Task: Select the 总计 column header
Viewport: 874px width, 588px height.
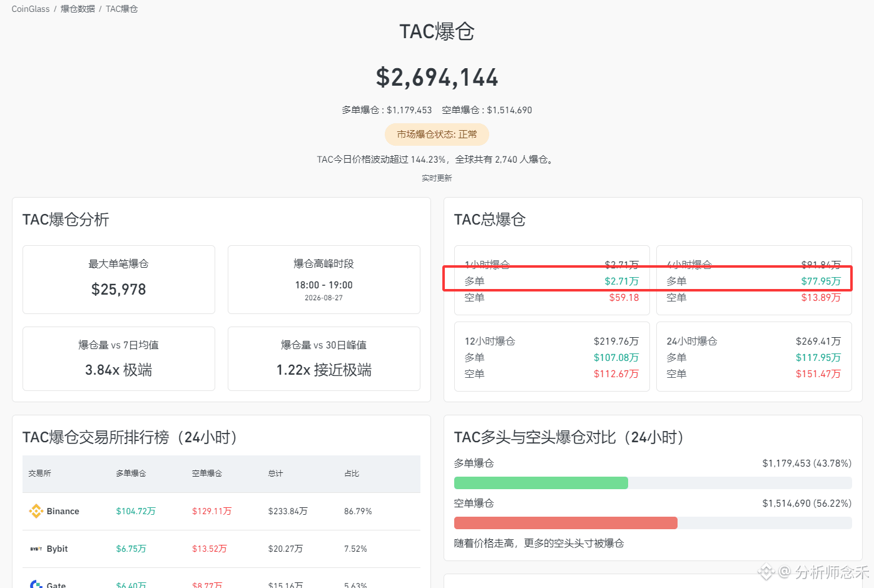Action: (x=275, y=474)
